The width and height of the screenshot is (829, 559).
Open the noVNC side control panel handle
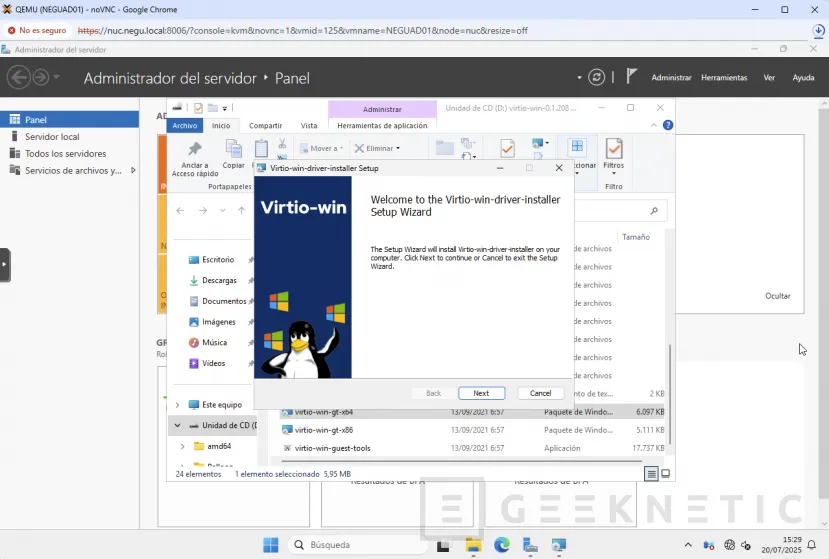5,265
